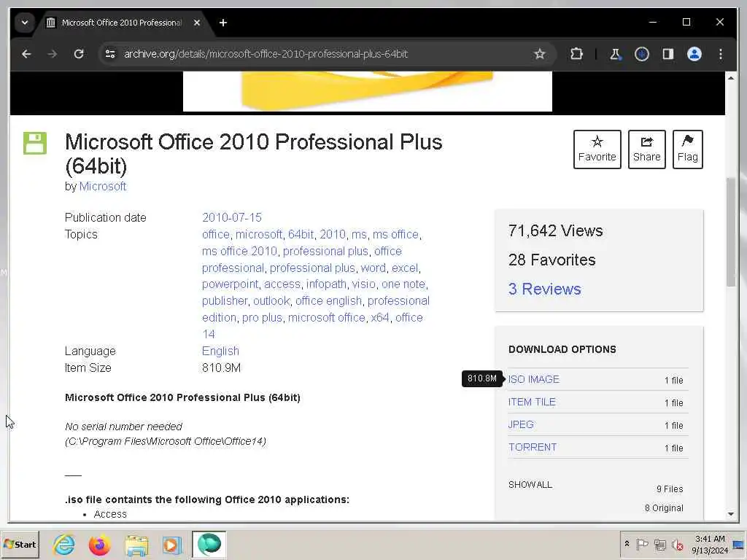Click the green floppy disk software icon

[35, 143]
